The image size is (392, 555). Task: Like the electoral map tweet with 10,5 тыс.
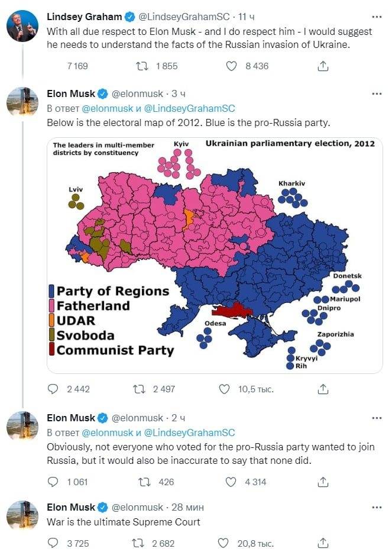pos(224,389)
